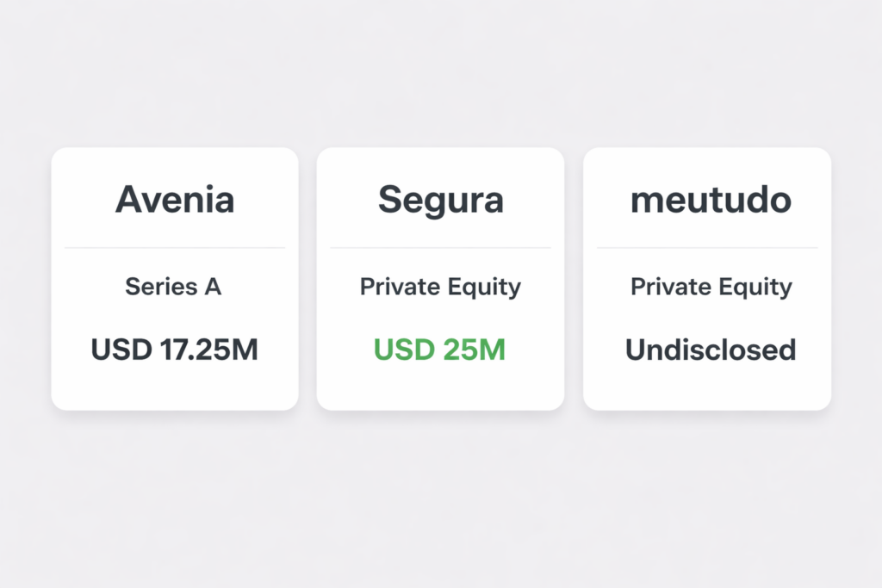Select Private Equity label on Segura card
Screen dimensions: 882x588
click(440, 288)
